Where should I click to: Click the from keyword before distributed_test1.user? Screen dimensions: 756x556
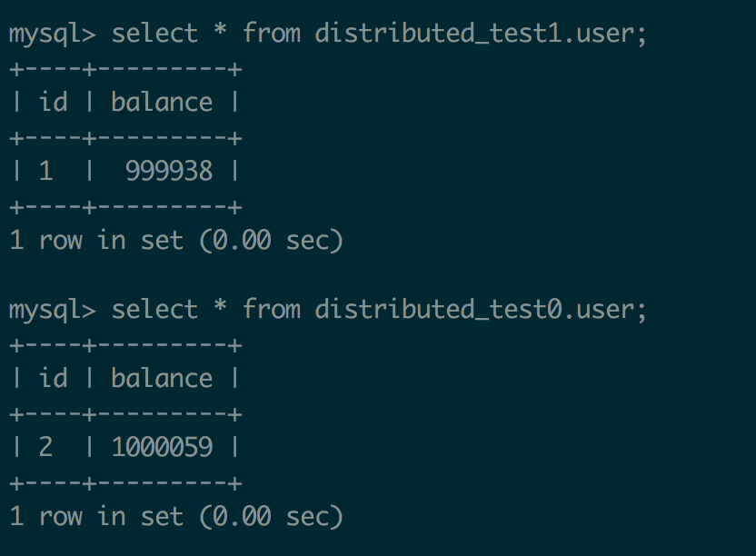point(271,34)
